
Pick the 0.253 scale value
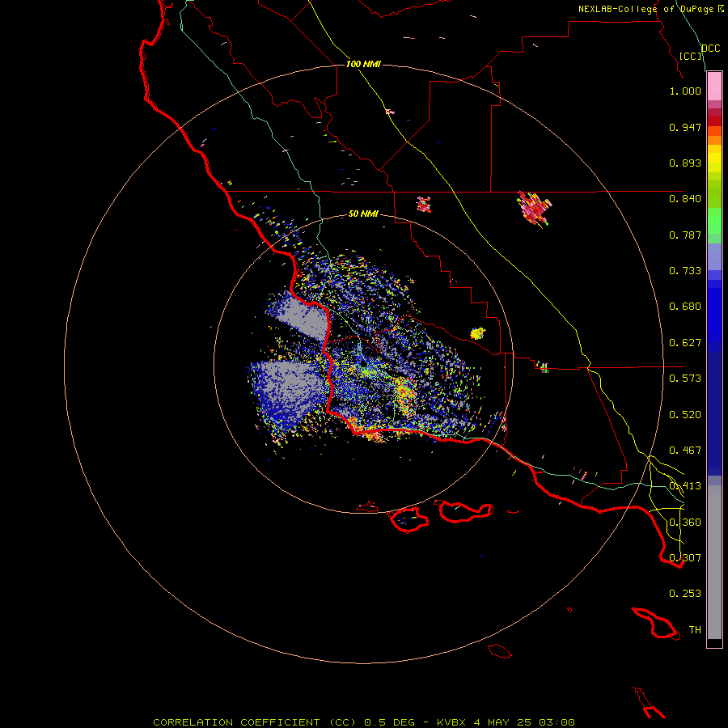(x=685, y=594)
